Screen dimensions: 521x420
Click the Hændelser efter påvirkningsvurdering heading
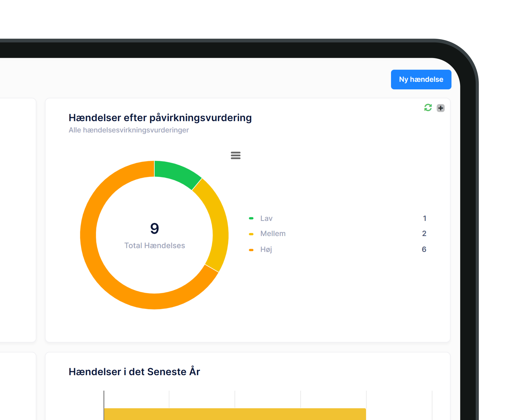(x=160, y=118)
